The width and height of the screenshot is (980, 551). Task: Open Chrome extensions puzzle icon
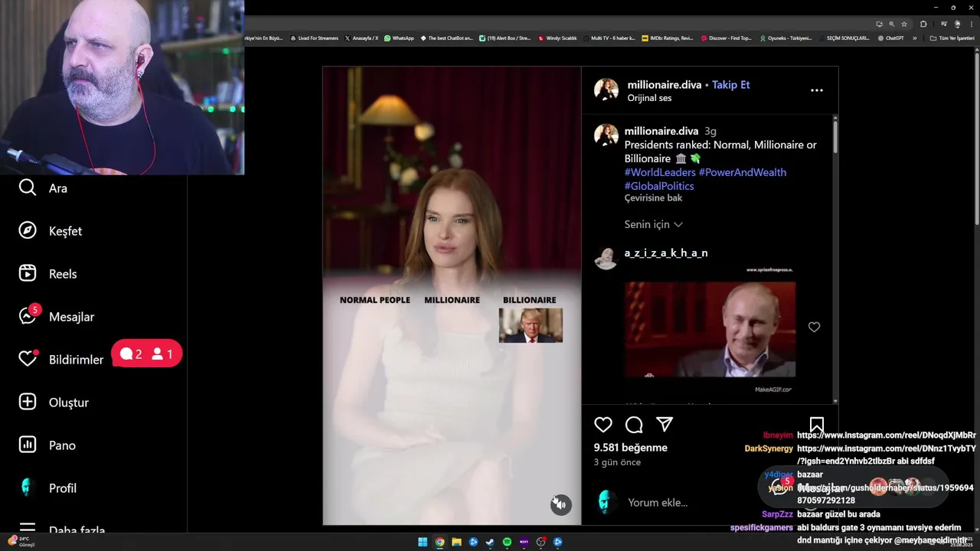[923, 24]
